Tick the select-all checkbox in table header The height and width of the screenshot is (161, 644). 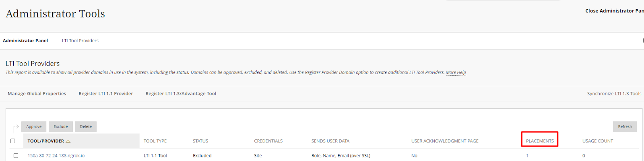(x=13, y=141)
